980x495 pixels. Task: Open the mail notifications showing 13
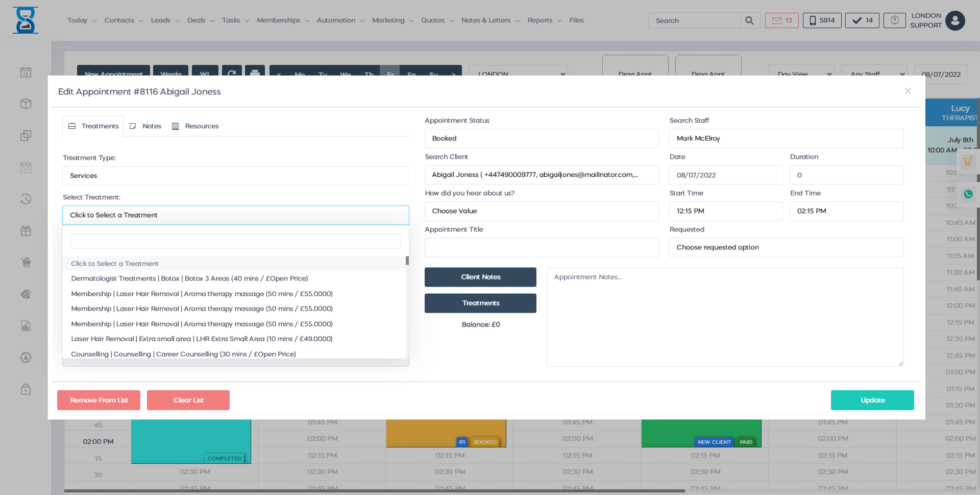[x=781, y=20]
